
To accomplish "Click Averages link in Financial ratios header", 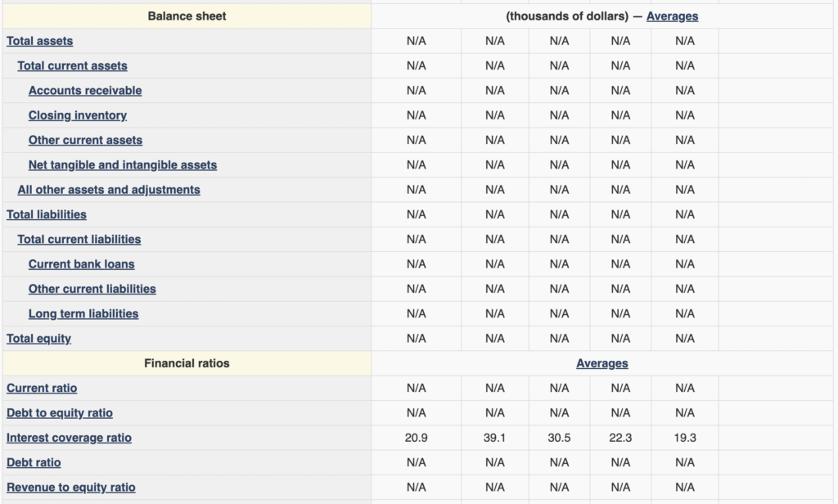I will click(x=602, y=363).
